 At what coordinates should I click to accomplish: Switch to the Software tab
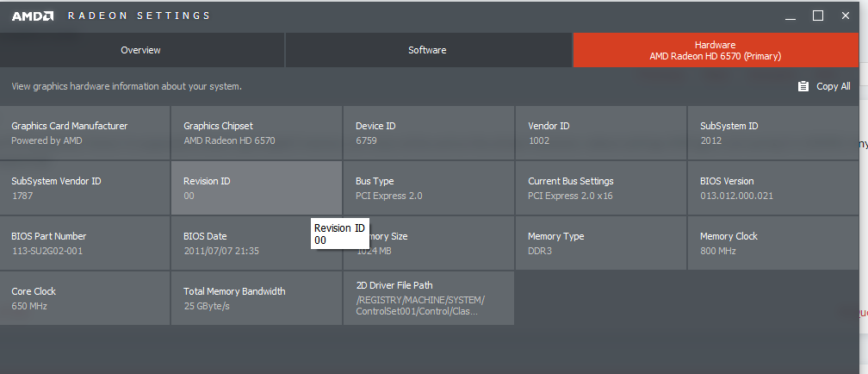pyautogui.click(x=428, y=50)
